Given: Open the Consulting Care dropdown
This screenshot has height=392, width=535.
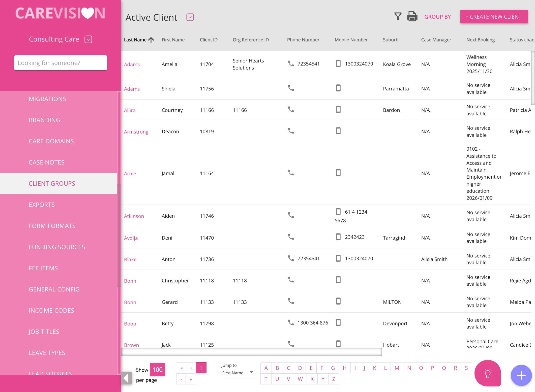Looking at the screenshot, I should (x=88, y=39).
